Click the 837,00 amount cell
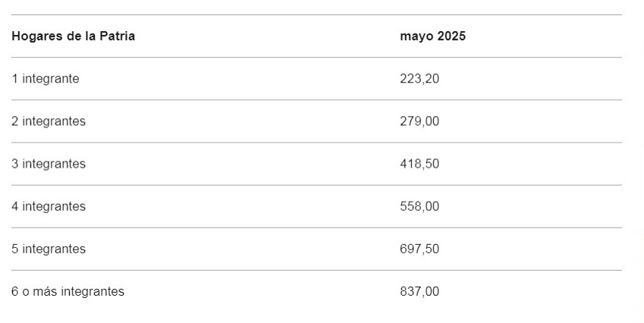Viewport: 644px width, 323px height. [419, 292]
